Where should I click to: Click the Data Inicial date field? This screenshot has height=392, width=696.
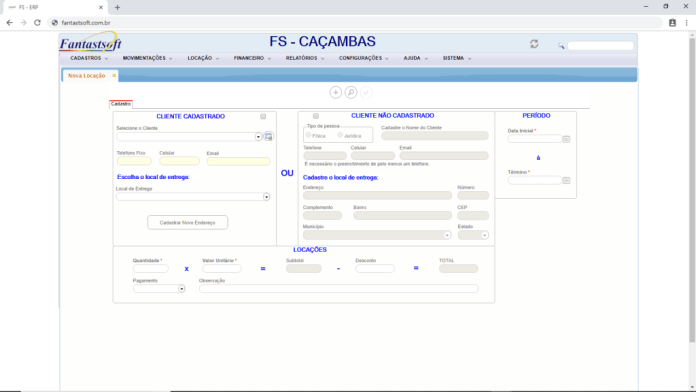(535, 139)
